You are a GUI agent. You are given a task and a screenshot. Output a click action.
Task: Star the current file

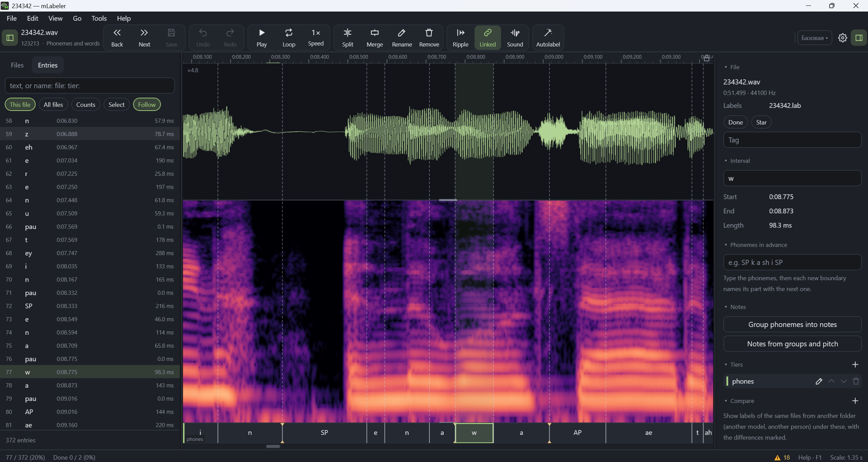point(761,122)
